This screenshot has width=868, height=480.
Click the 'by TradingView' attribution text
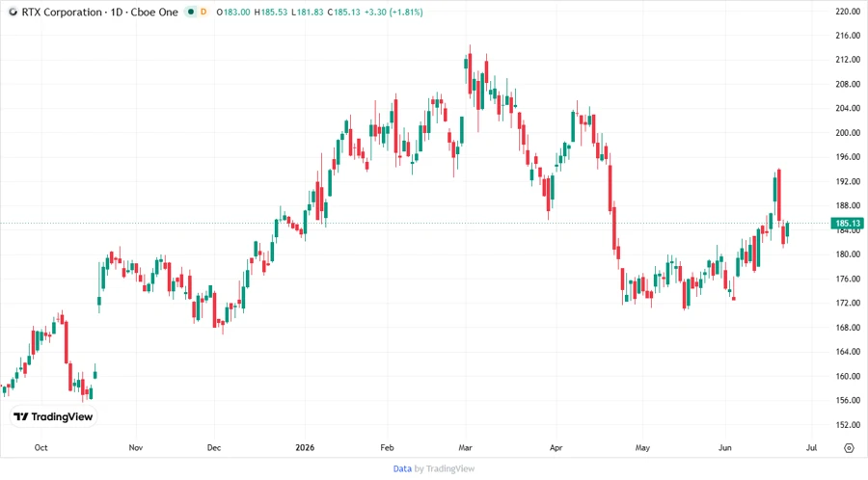click(x=445, y=468)
